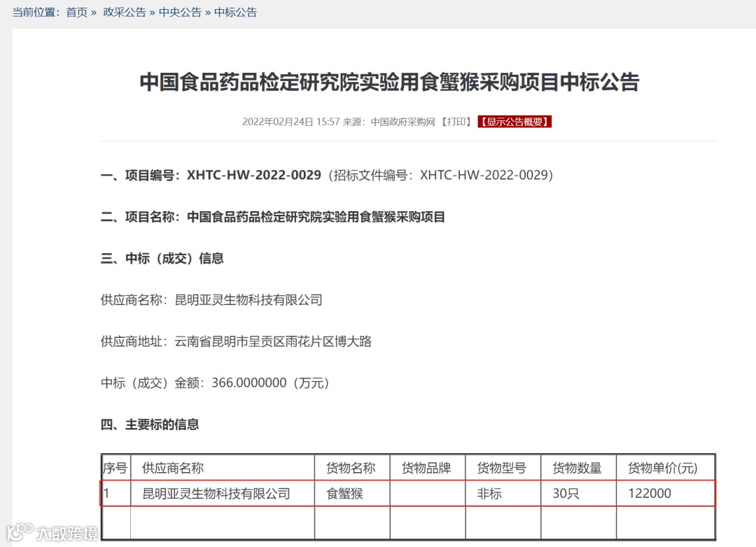This screenshot has height=547, width=756.
Task: Click the 序号 table header
Action: 115,468
